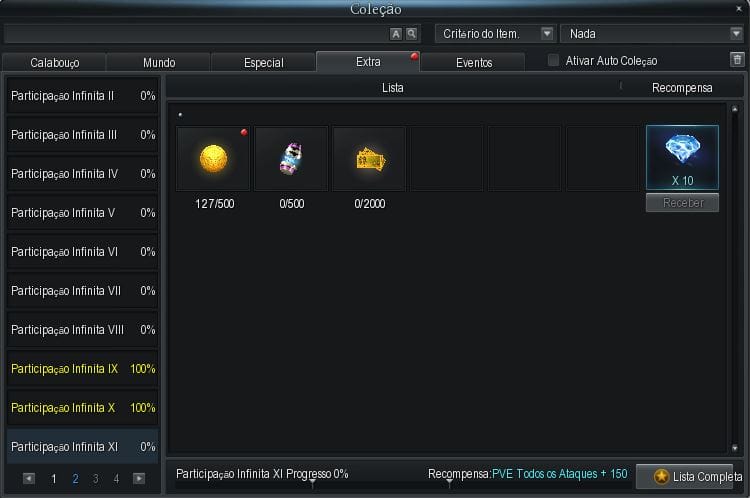
Task: Click the Receber button
Action: [683, 202]
